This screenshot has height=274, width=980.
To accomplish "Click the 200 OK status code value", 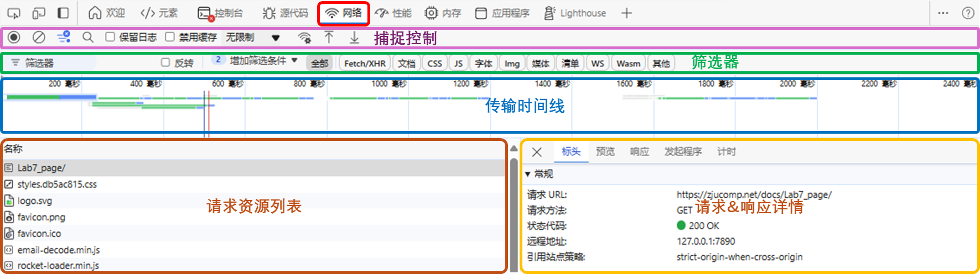I will click(698, 225).
